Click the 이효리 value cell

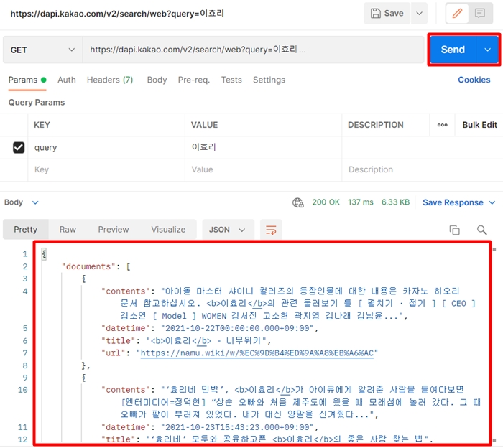[264, 148]
